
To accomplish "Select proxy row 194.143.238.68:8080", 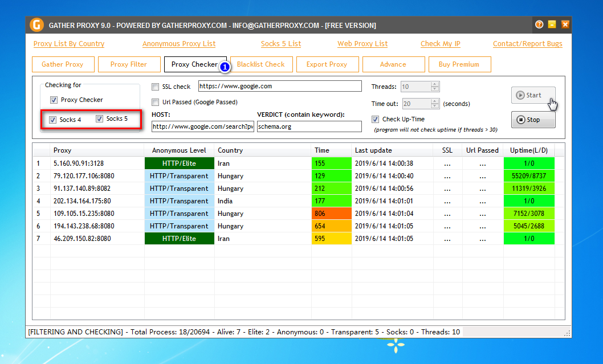I will (x=299, y=226).
